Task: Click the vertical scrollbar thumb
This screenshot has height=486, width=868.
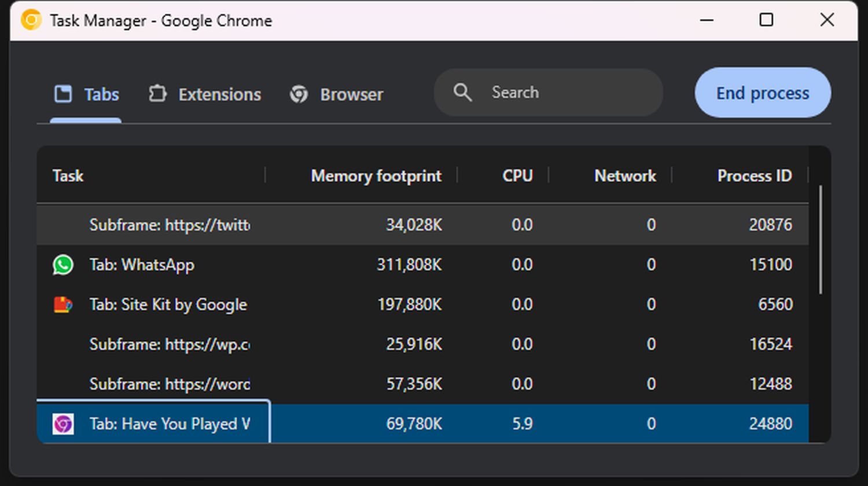Action: pyautogui.click(x=820, y=239)
